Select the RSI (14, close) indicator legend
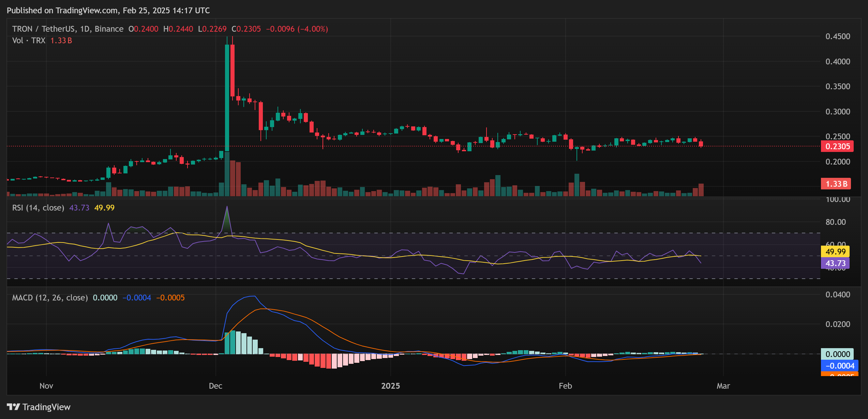This screenshot has width=868, height=419. pyautogui.click(x=38, y=208)
